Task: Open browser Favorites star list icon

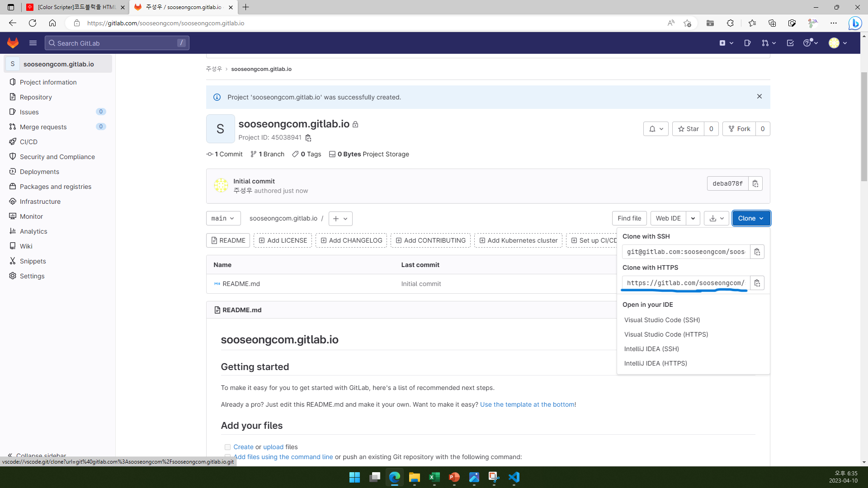Action: click(752, 23)
